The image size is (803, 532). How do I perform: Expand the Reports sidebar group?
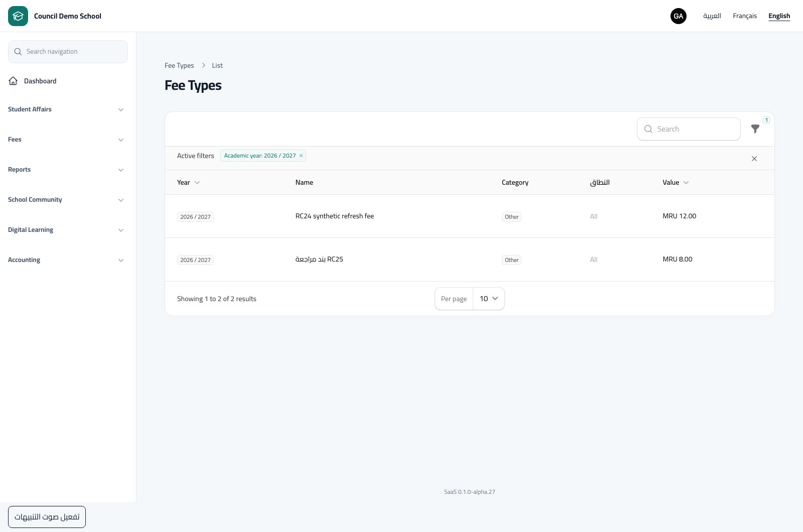[66, 170]
